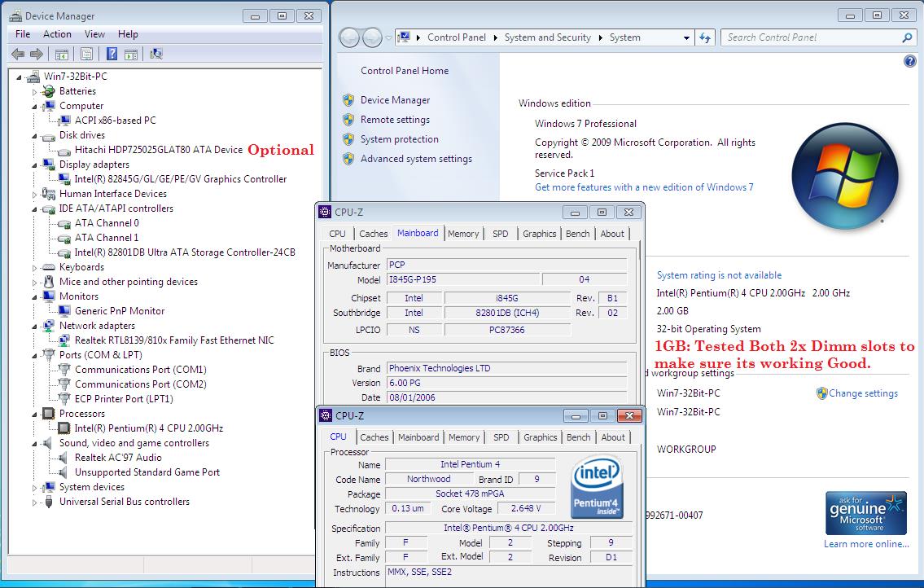Screen dimensions: 924x588
Task: Click the shield icon beside System protection
Action: [348, 139]
